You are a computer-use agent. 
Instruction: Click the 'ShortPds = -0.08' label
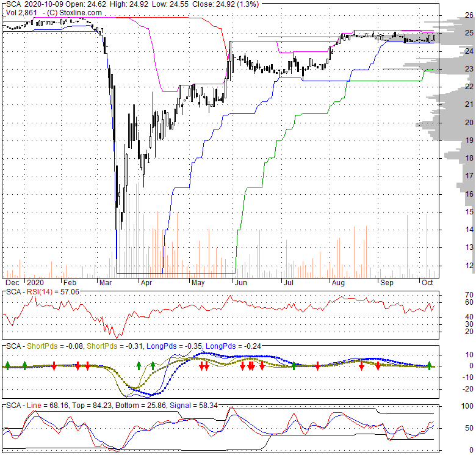55,346
